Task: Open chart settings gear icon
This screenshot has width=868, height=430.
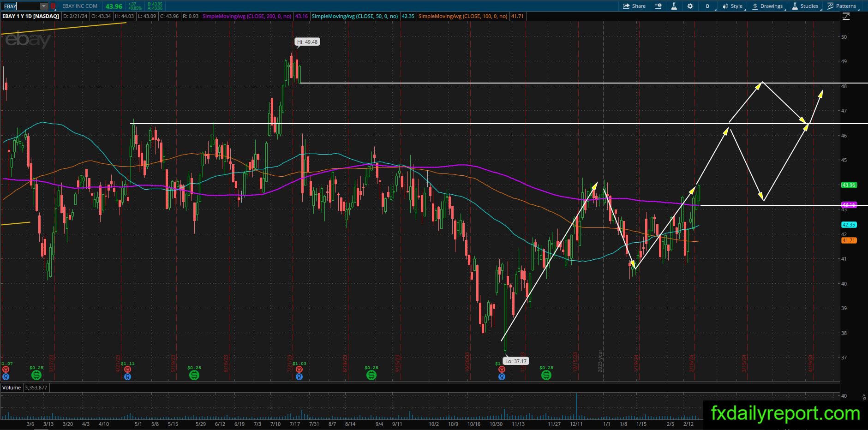Action: (690, 6)
